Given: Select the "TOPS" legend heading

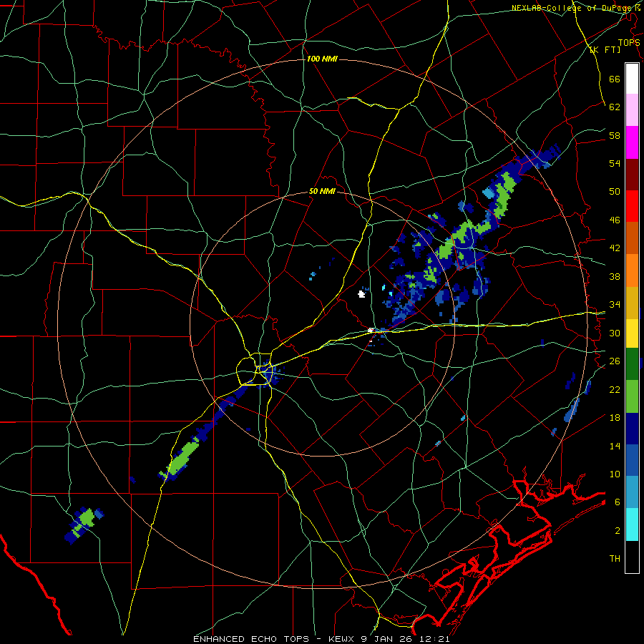Looking at the screenshot, I should 629,42.
